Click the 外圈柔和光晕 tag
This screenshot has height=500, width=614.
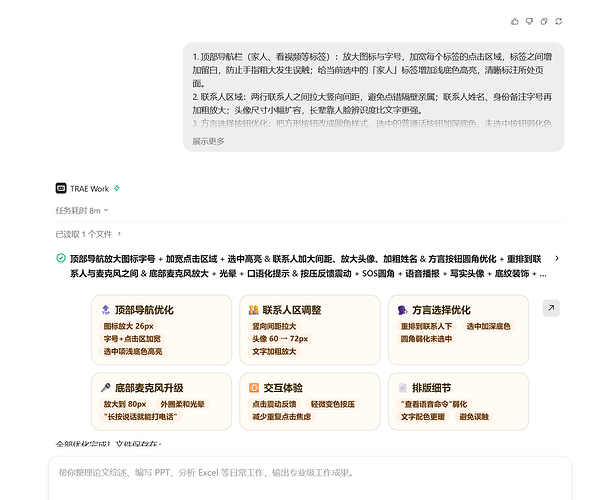coord(182,404)
